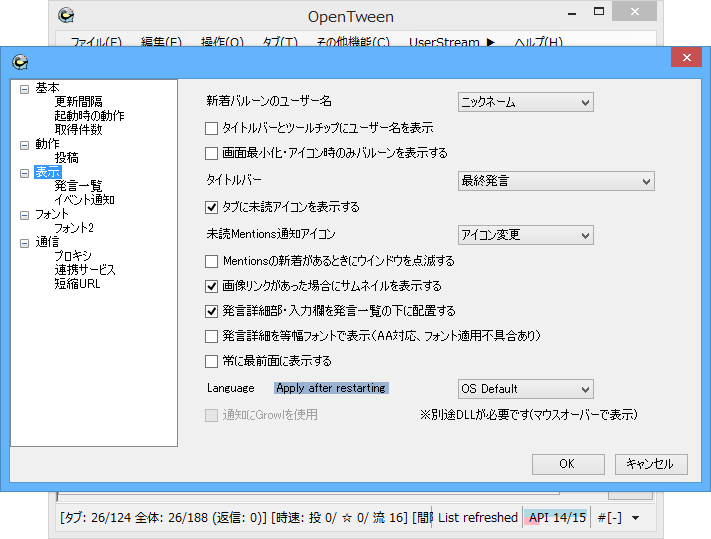The width and height of the screenshot is (711, 539).
Task: Select 連携サービス in the settings tree
Action: [x=85, y=270]
